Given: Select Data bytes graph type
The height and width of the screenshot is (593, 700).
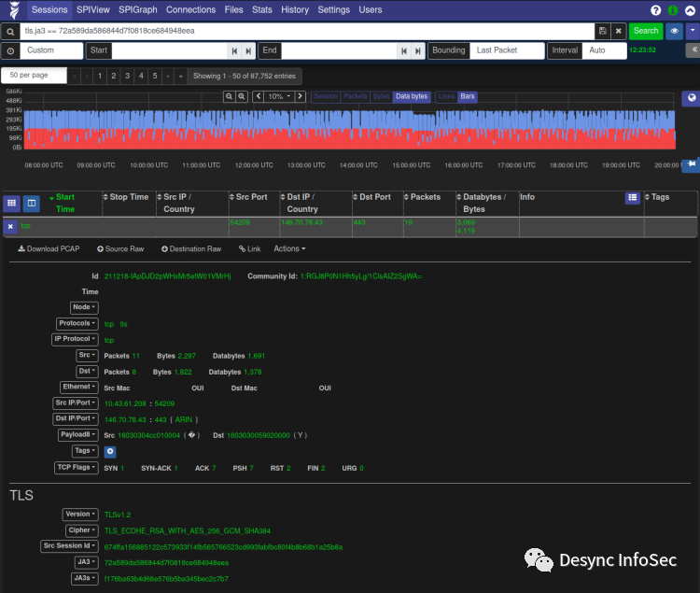Looking at the screenshot, I should (x=412, y=96).
